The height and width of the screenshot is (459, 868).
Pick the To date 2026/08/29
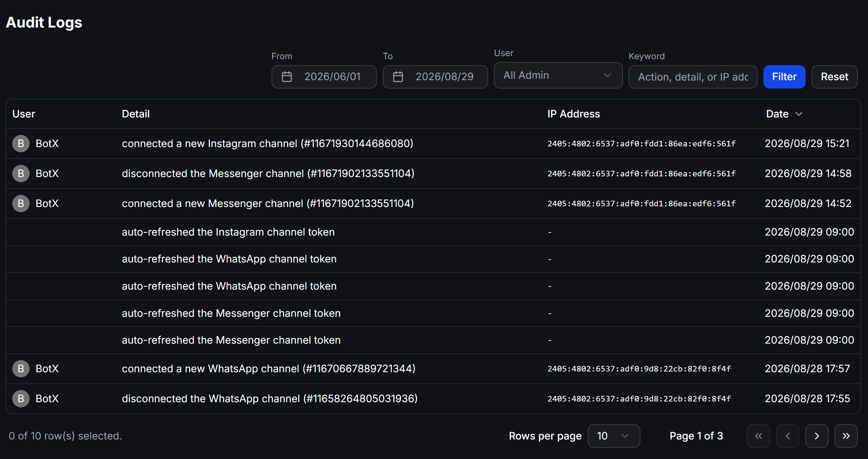435,77
